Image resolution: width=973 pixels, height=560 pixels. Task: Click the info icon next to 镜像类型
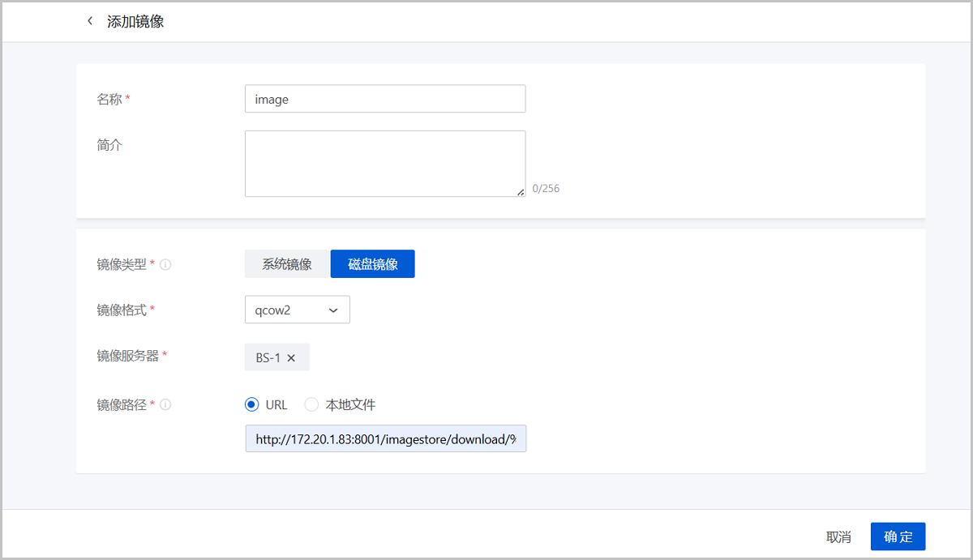tap(165, 264)
